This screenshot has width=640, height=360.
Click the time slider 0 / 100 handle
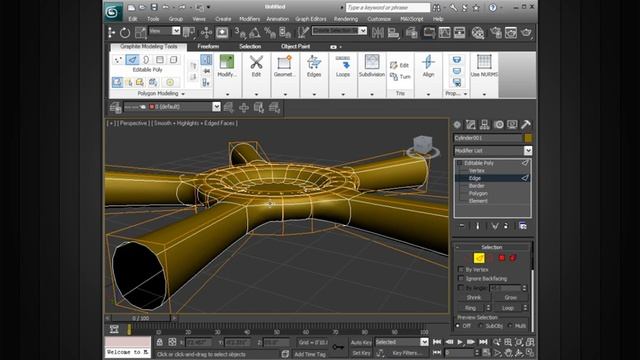pos(141,318)
